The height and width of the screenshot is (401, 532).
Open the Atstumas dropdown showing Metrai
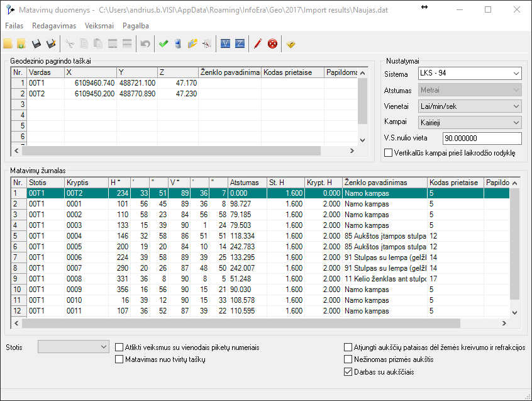pyautogui.click(x=470, y=90)
